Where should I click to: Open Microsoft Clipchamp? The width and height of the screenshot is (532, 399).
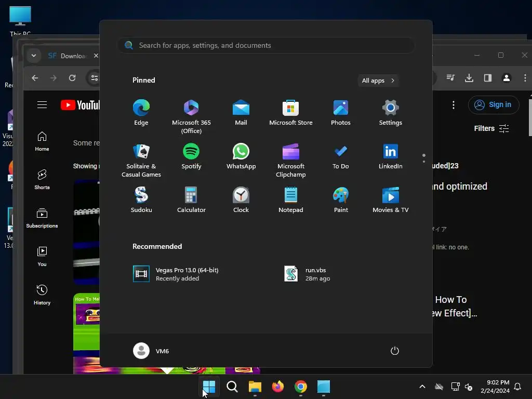291,160
